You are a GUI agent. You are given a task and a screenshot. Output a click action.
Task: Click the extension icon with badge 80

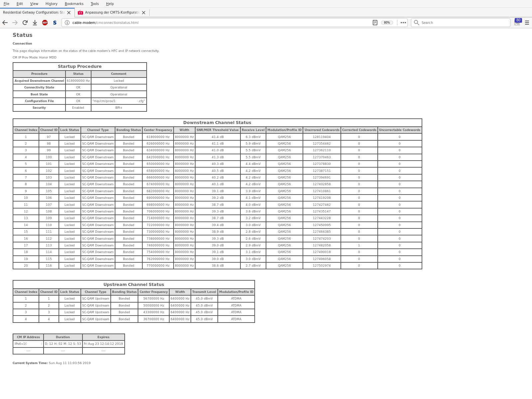point(517,23)
